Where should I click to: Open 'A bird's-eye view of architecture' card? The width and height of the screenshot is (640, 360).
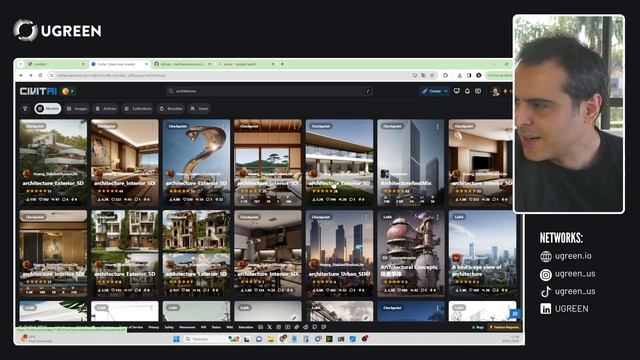482,253
